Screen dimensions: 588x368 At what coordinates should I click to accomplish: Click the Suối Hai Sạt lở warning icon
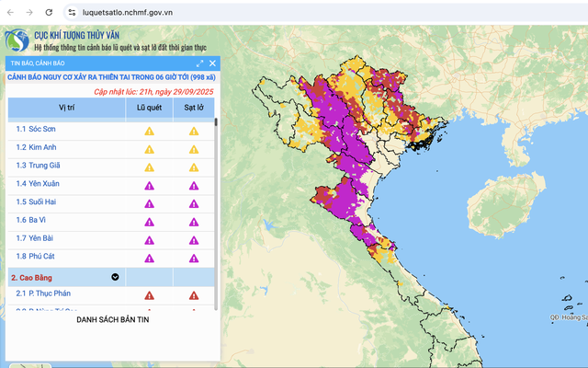pos(194,204)
